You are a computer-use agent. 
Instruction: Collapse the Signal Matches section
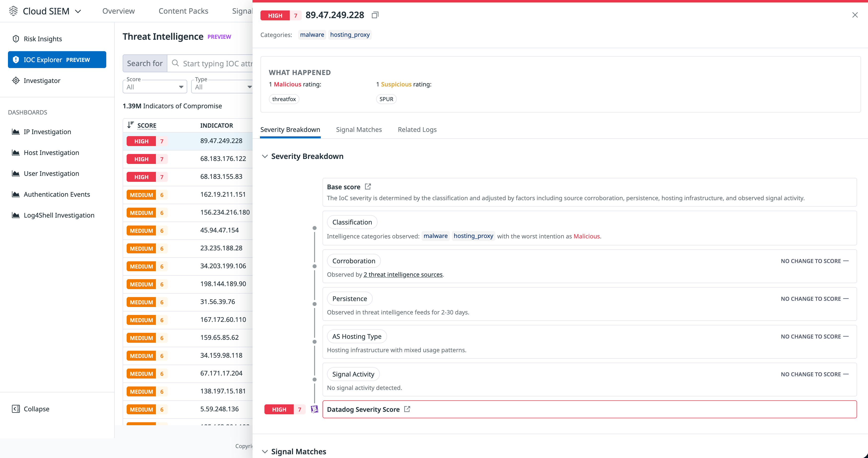265,451
